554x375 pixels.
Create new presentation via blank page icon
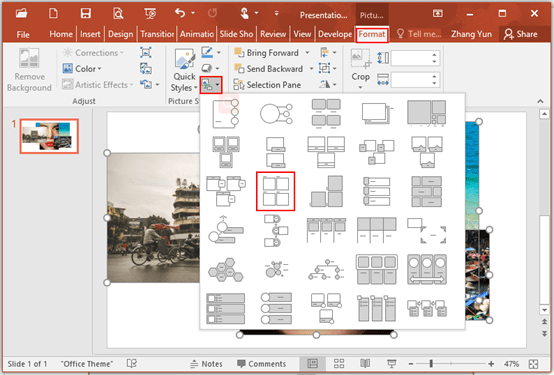point(53,13)
